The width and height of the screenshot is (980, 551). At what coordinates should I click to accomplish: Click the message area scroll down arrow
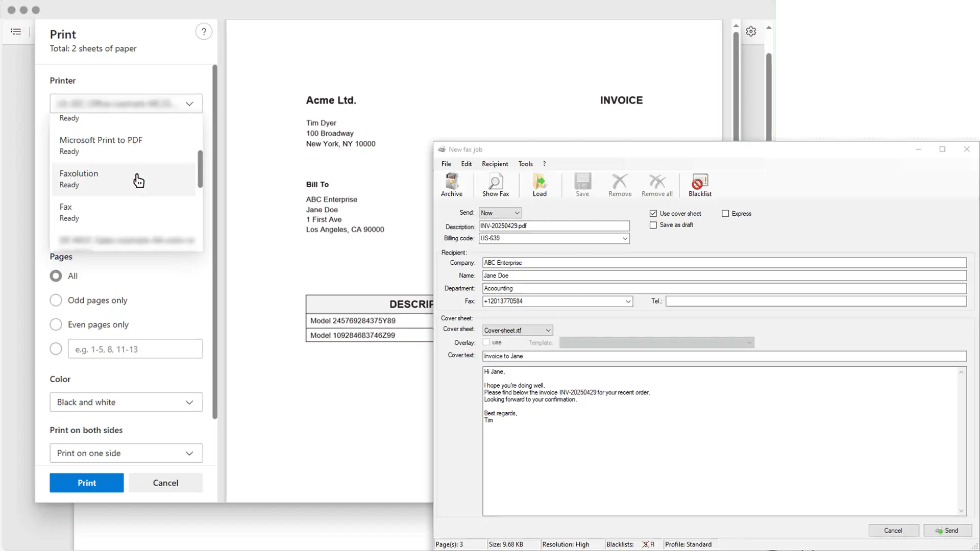click(x=961, y=511)
